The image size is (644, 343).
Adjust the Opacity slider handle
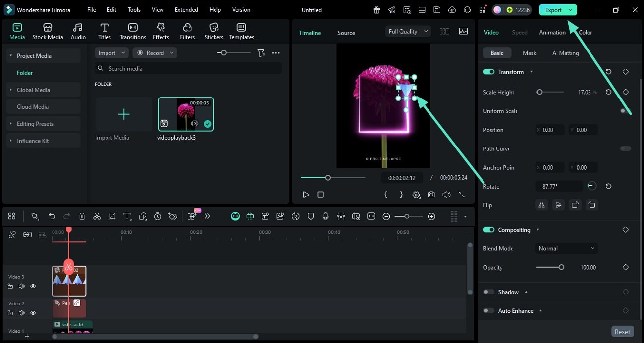coord(561,267)
